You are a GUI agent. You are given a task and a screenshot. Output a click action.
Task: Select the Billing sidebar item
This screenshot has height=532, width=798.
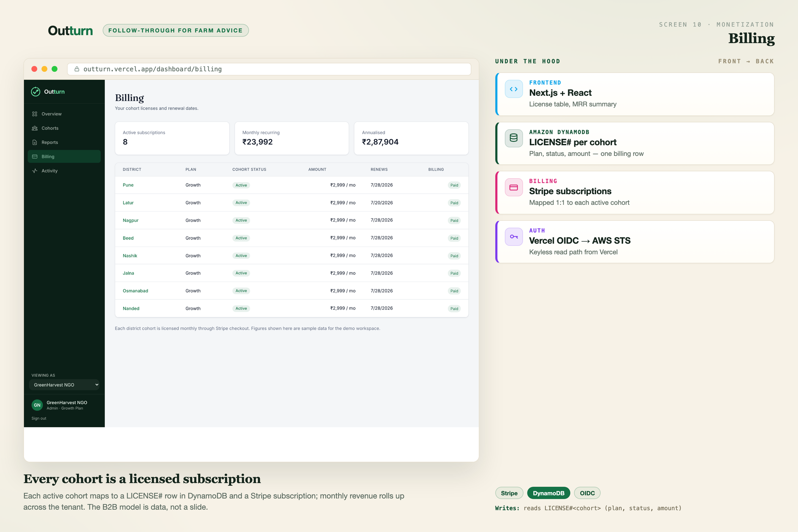tap(64, 157)
